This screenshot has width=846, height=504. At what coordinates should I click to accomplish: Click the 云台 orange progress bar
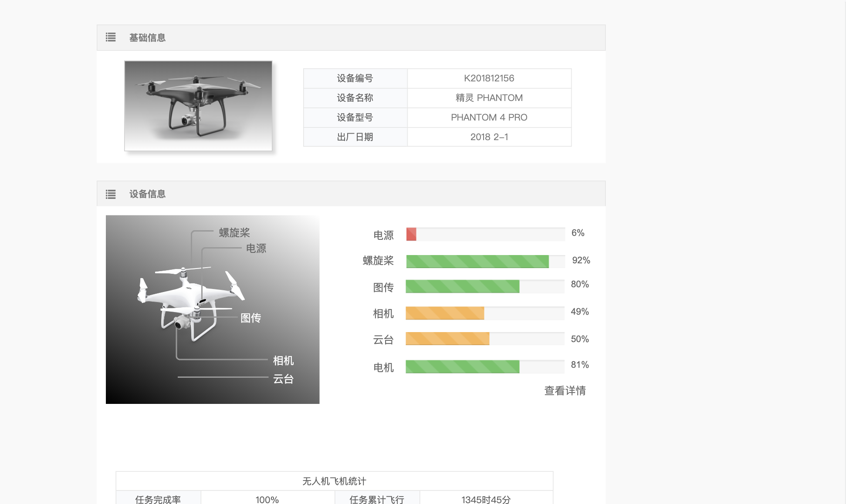(447, 339)
